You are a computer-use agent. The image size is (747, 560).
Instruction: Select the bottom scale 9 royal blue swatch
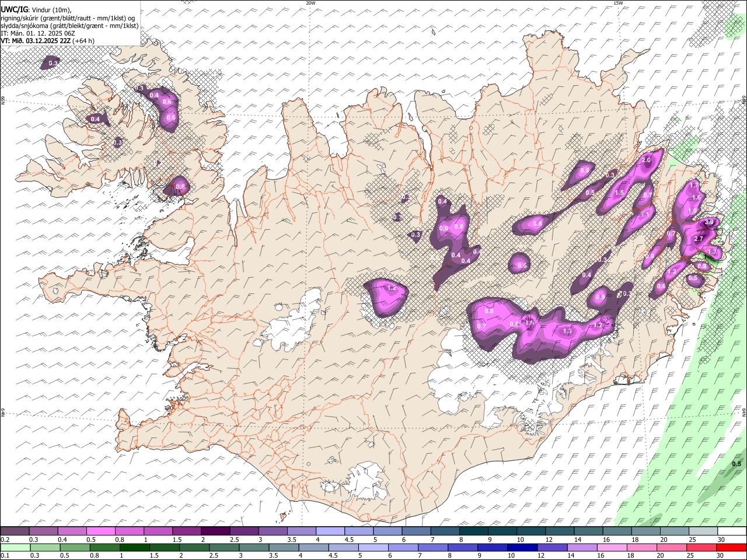pos(492,547)
